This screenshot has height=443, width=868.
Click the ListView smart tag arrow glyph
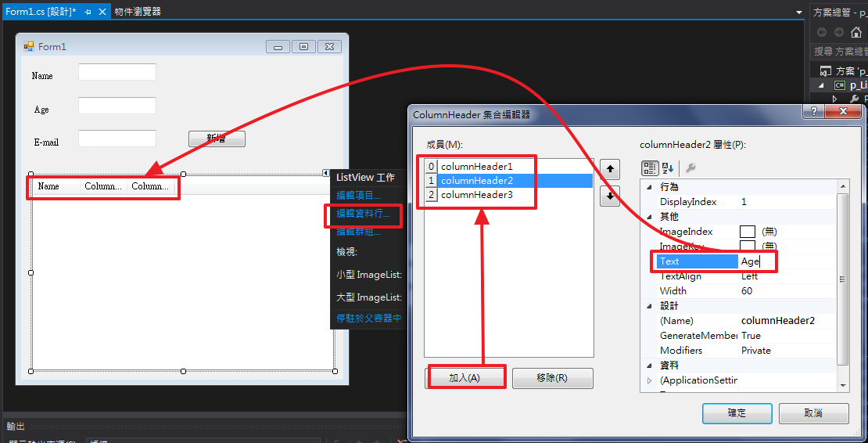tap(326, 173)
